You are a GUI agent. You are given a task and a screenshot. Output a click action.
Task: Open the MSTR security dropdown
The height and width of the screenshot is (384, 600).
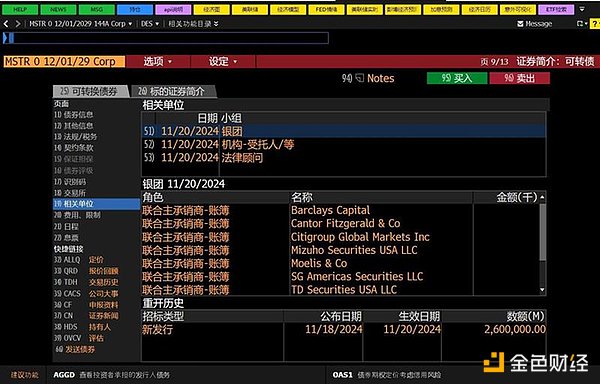(81, 24)
